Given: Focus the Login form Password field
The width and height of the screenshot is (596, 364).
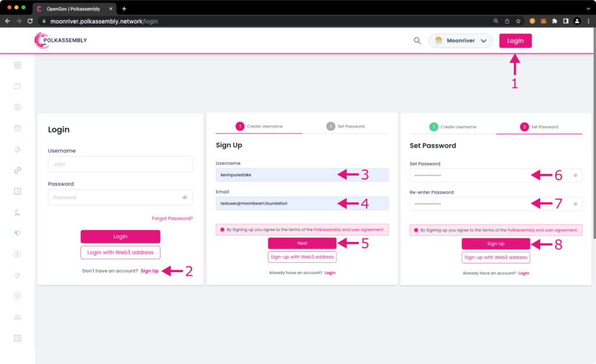Looking at the screenshot, I should pyautogui.click(x=120, y=197).
